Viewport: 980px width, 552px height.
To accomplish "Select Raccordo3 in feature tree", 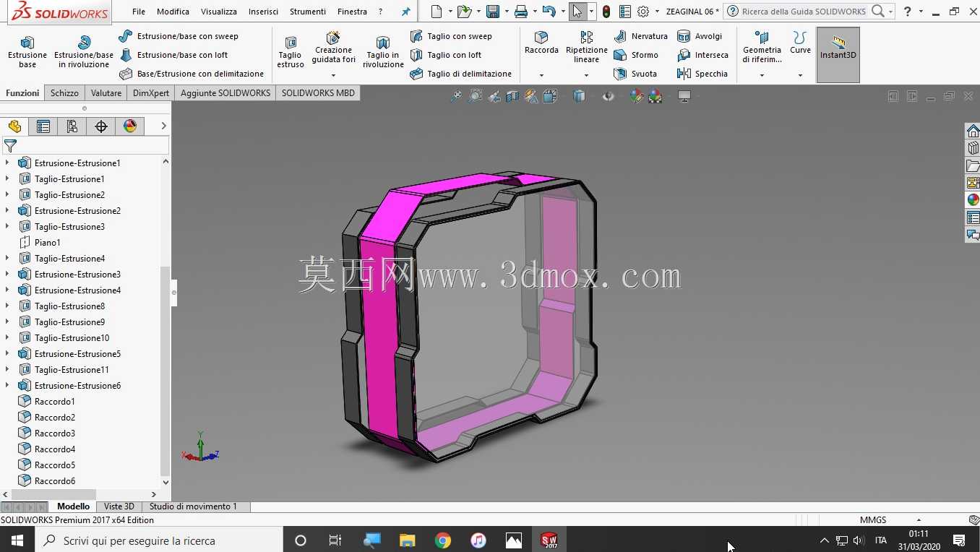I will [55, 433].
